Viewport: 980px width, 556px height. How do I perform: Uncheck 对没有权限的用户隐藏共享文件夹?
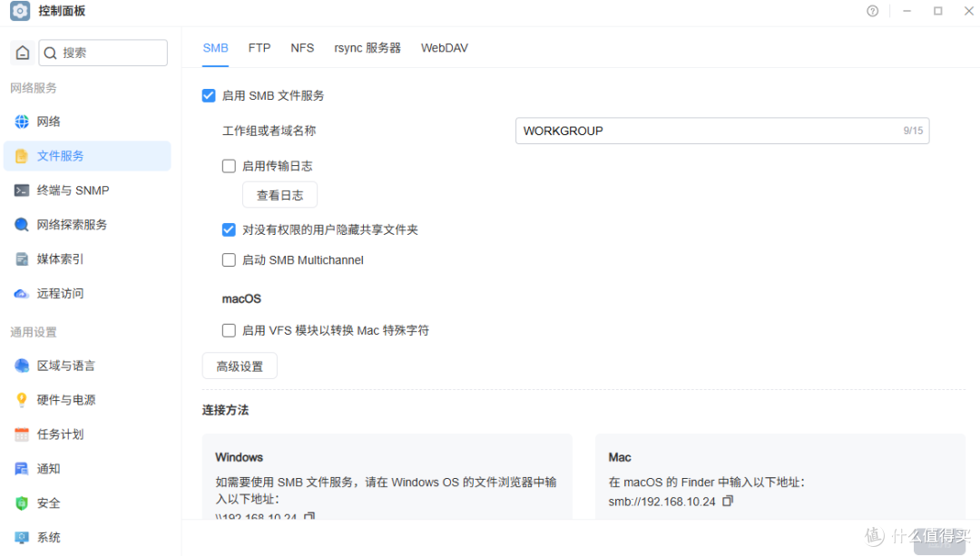pyautogui.click(x=229, y=229)
